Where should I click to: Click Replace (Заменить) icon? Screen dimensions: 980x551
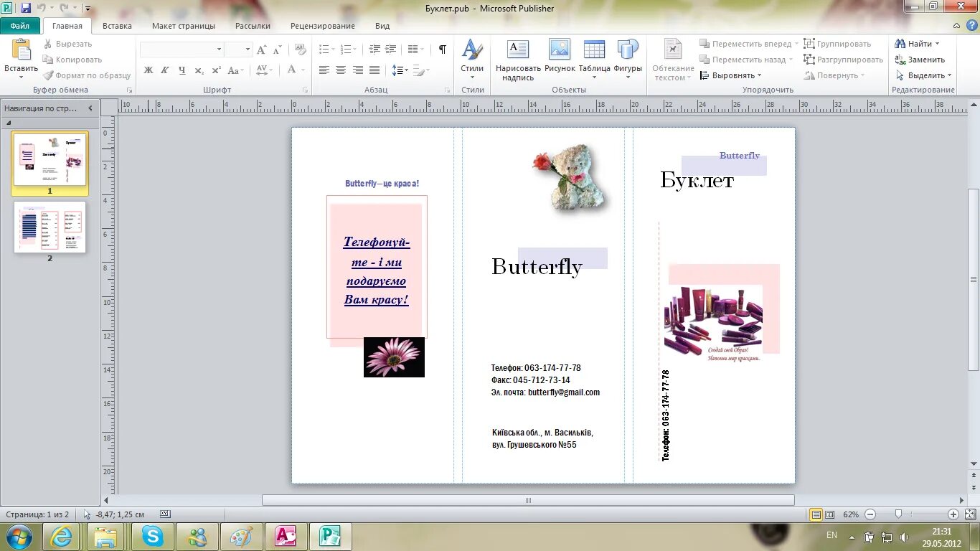tap(900, 60)
